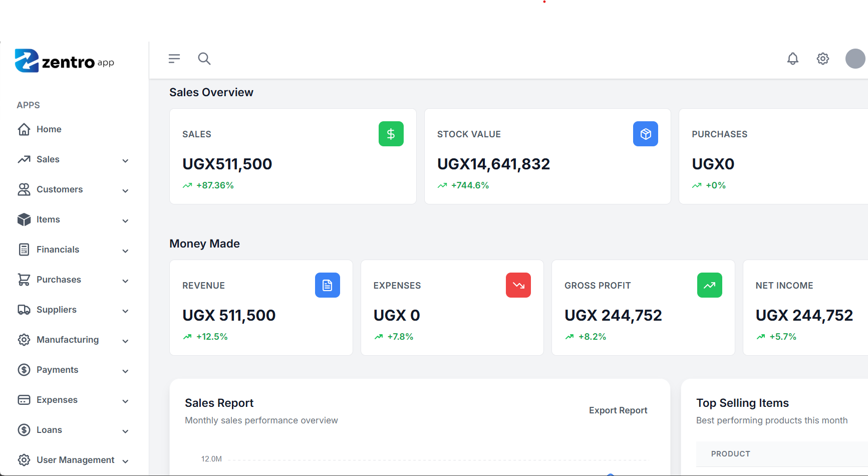
Task: Expand the Items menu chevron
Action: point(125,221)
